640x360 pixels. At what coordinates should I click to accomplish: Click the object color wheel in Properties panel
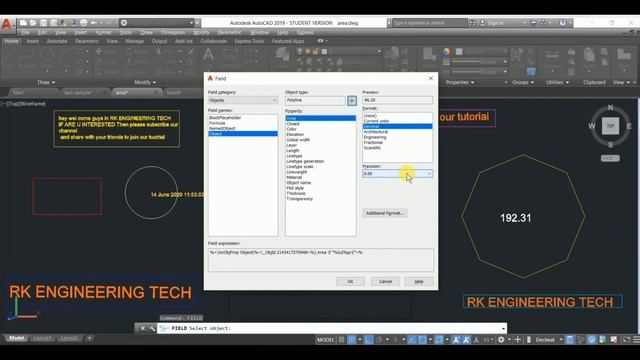446,52
